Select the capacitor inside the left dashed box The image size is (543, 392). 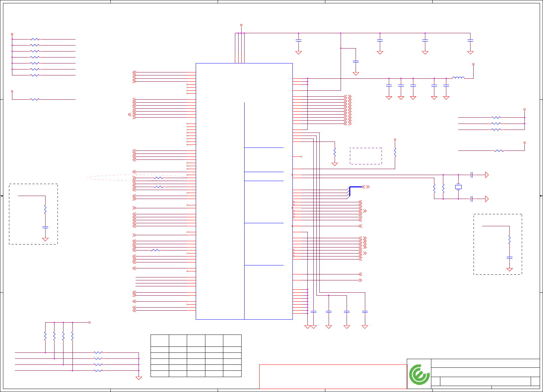click(45, 227)
